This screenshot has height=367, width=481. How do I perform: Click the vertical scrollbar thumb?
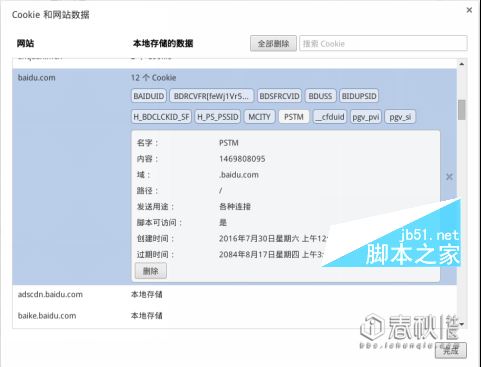(x=462, y=110)
